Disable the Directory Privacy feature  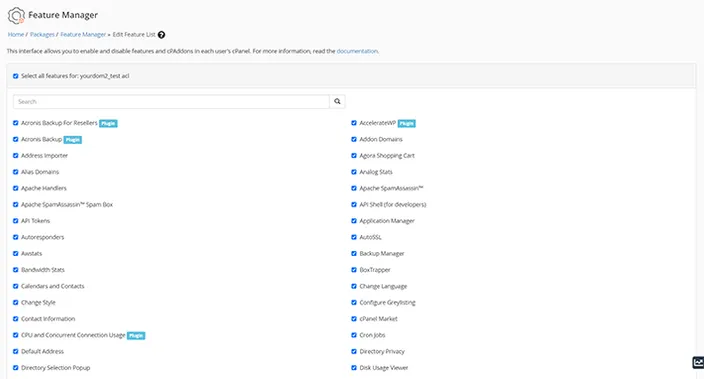354,351
